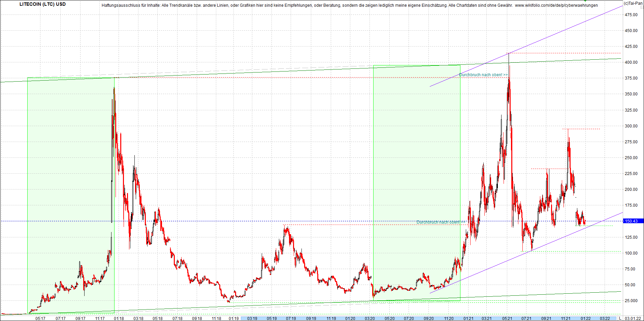Screen dimensions: 644x321
Task: Click the 425.00 price axis label
Action: pos(631,47)
